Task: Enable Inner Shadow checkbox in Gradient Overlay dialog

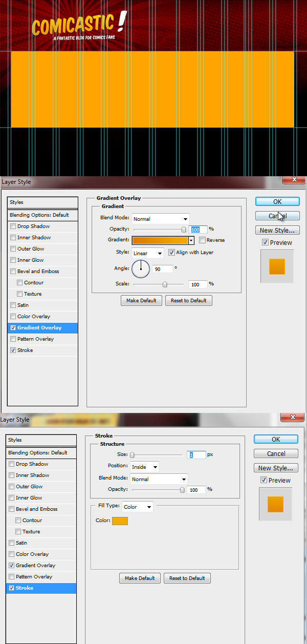Action: coord(13,238)
